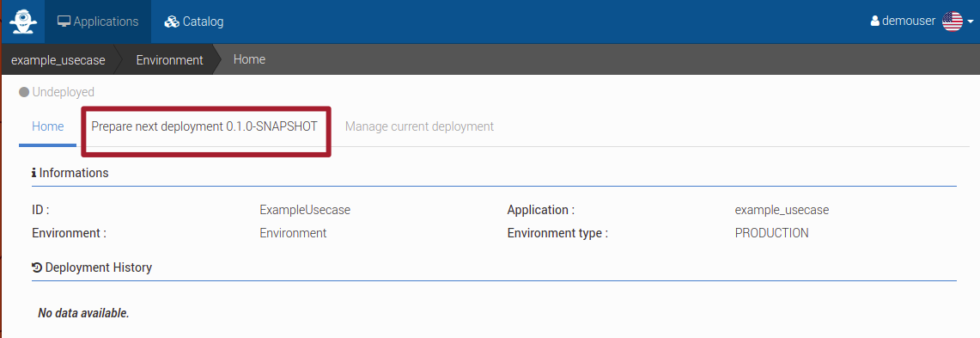Open the Catalog menu

tap(194, 22)
